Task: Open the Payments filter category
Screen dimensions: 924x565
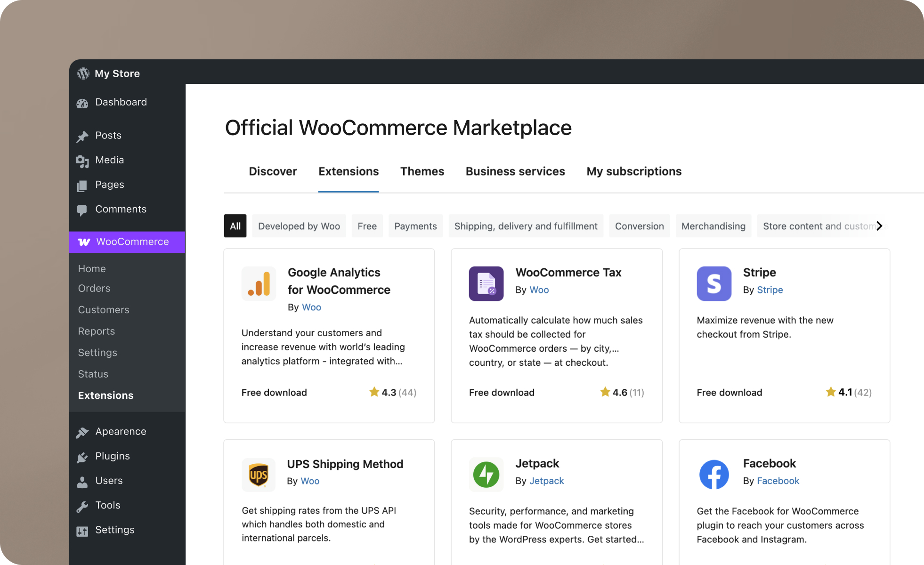Action: pos(415,226)
